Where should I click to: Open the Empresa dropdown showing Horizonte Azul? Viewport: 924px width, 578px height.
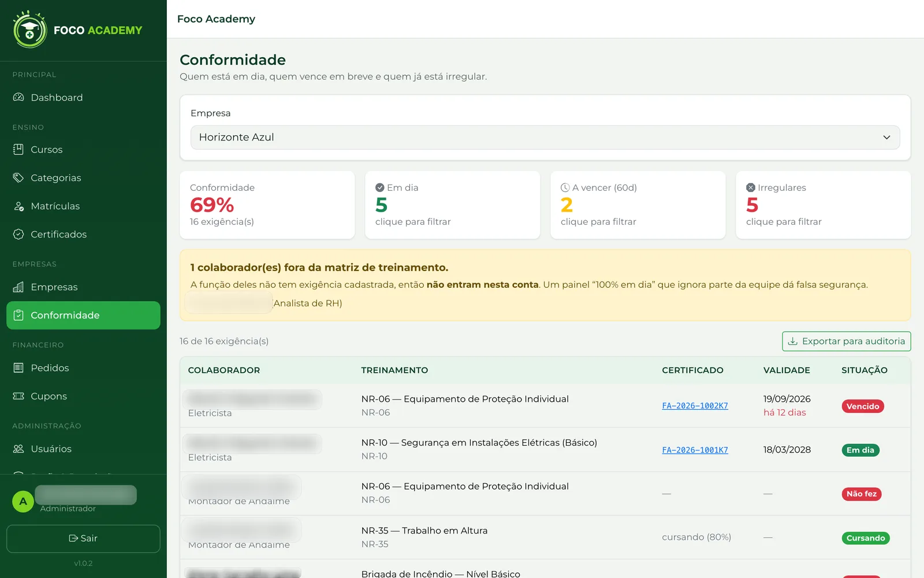[x=545, y=138]
